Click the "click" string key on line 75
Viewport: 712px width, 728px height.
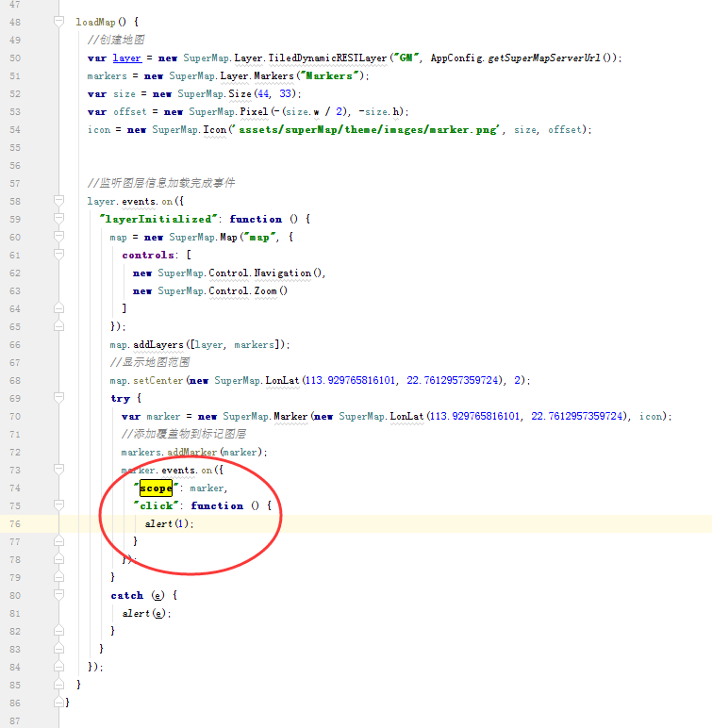pos(156,505)
